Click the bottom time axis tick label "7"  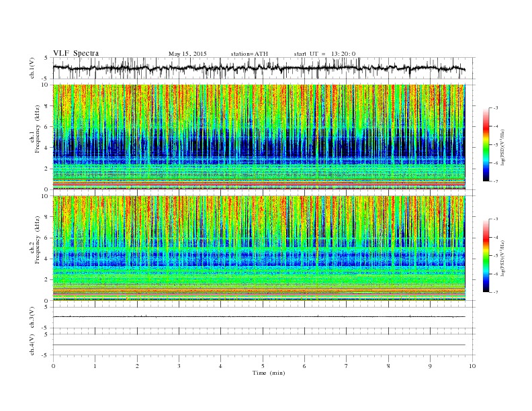346,366
